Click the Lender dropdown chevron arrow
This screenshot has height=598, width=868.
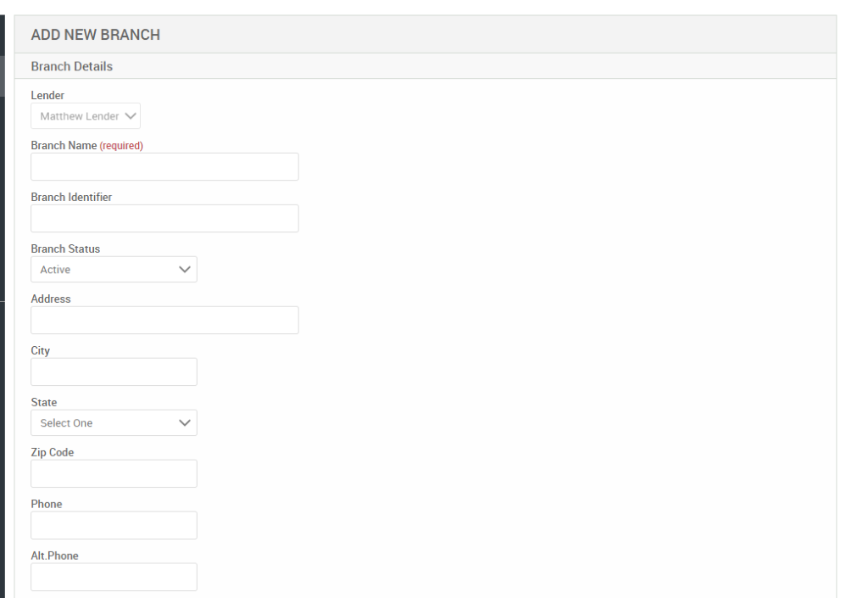130,115
